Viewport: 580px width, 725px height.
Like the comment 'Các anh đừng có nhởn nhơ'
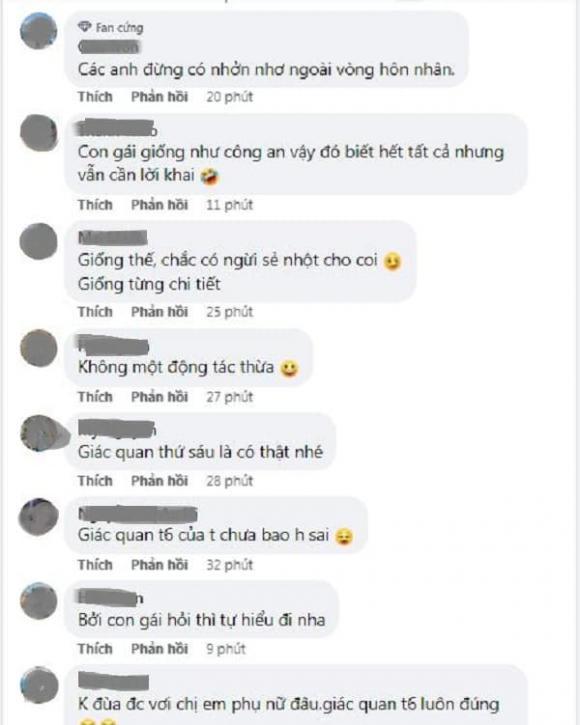pyautogui.click(x=95, y=97)
